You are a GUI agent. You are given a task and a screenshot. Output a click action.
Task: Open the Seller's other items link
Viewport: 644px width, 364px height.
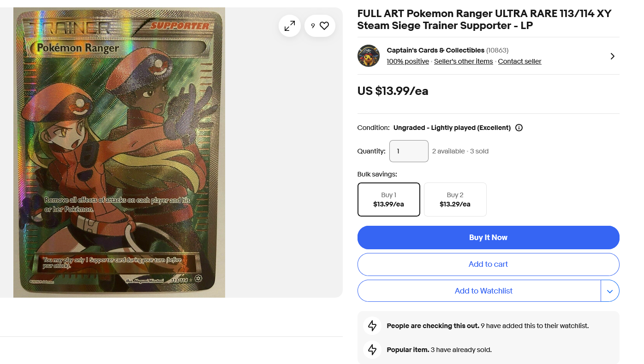(463, 61)
